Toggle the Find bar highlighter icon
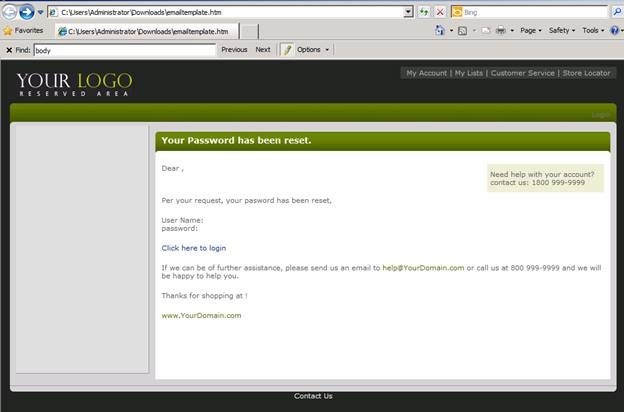 pos(287,49)
